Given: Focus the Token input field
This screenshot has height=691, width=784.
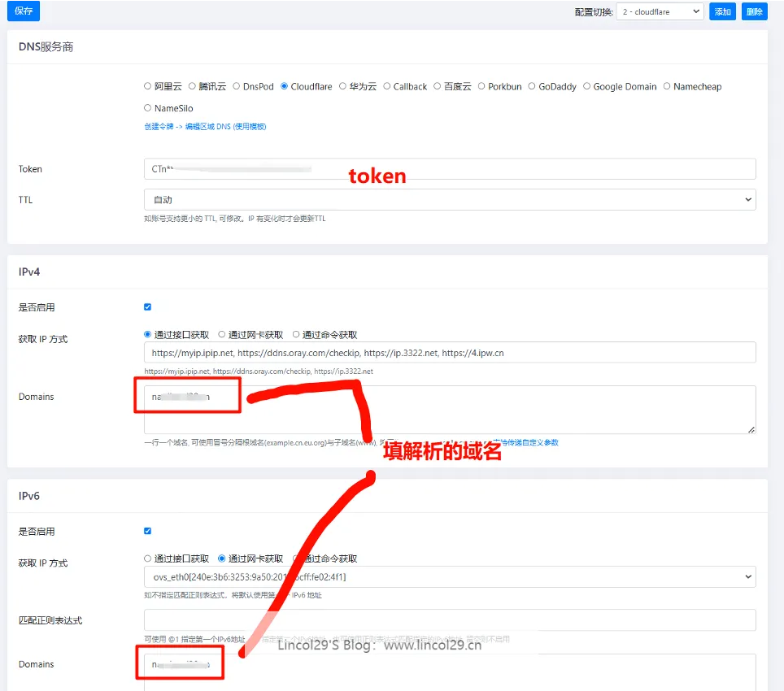Looking at the screenshot, I should pyautogui.click(x=450, y=169).
